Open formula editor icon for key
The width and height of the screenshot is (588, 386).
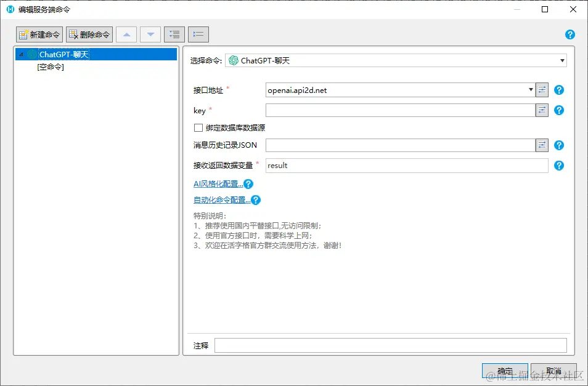[x=542, y=110]
